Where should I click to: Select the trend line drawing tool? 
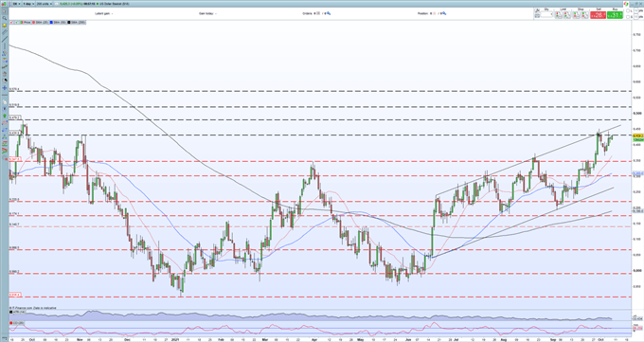coord(5,39)
